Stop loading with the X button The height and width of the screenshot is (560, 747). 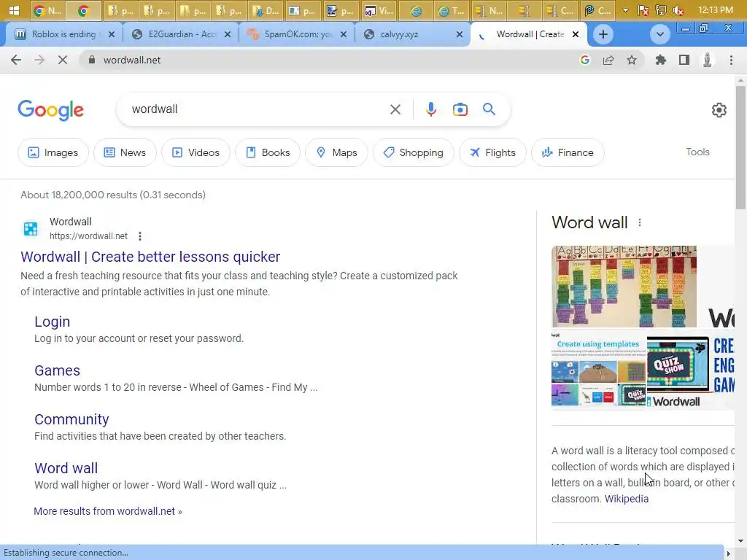[63, 60]
